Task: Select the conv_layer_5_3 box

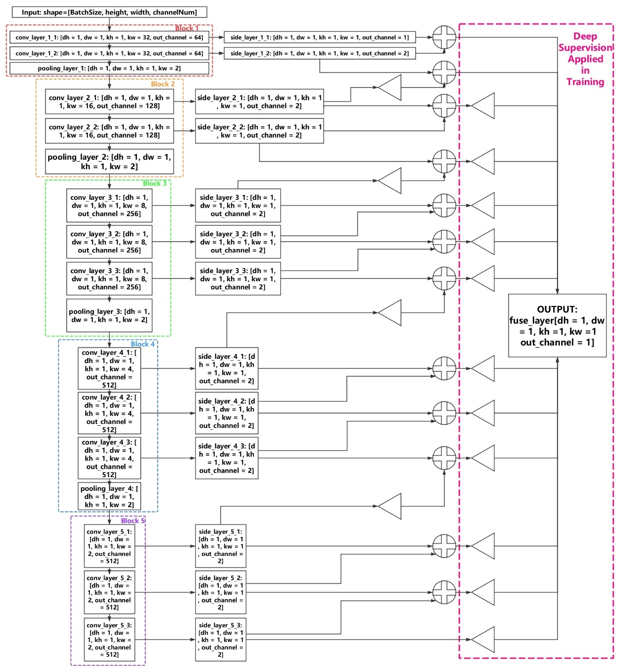Action: (109, 640)
